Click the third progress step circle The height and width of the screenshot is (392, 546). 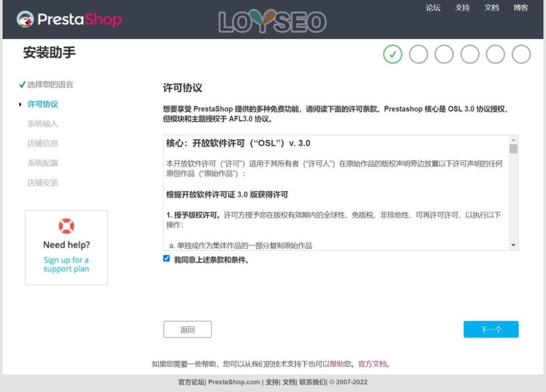444,54
